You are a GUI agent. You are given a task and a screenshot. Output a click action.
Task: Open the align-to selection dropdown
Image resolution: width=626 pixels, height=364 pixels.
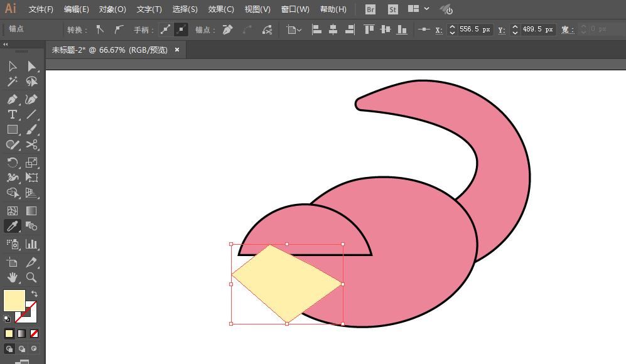click(294, 29)
